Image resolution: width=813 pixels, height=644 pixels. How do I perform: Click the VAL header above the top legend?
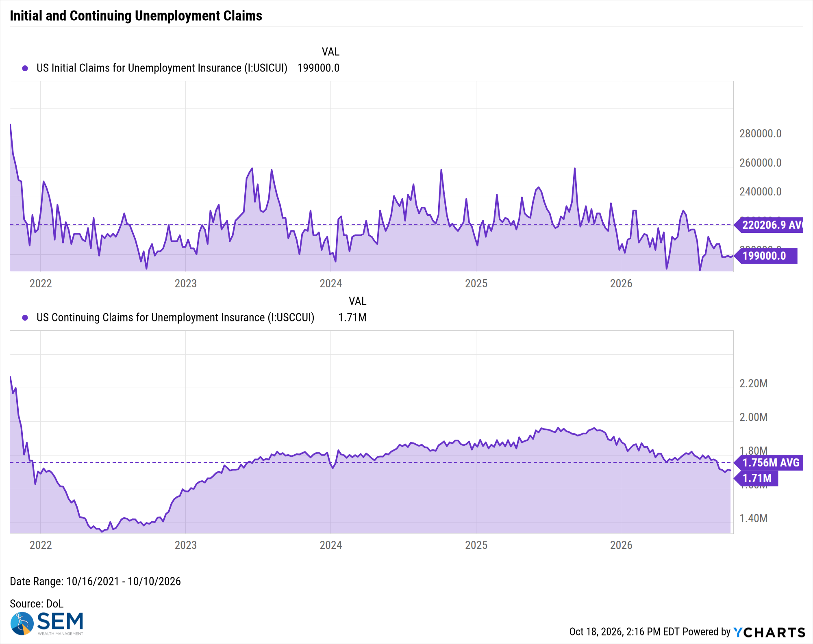tap(330, 52)
